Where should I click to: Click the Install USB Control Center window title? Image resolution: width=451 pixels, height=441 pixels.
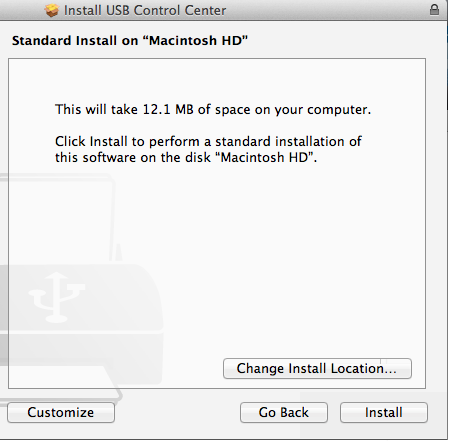[145, 10]
